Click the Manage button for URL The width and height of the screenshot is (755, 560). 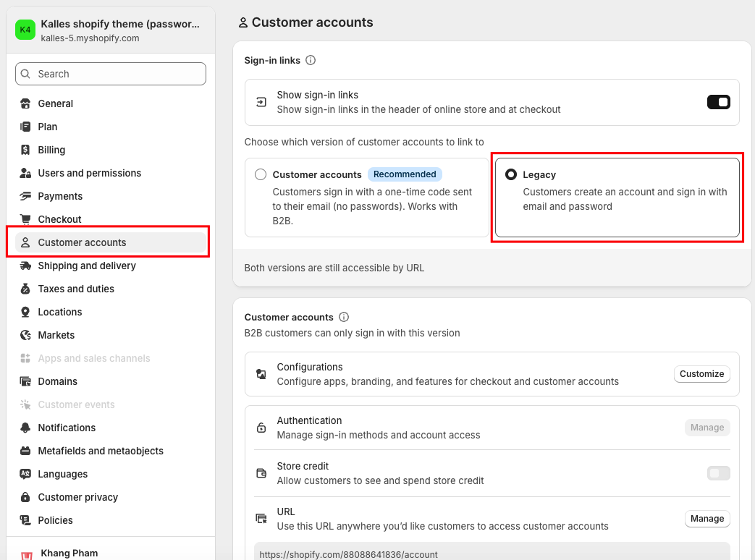[707, 519]
